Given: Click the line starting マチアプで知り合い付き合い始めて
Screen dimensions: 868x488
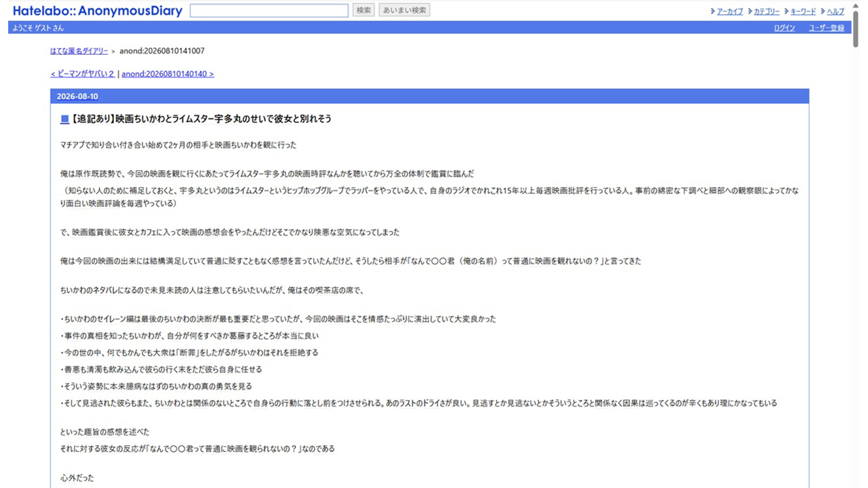Looking at the screenshot, I should (x=178, y=145).
